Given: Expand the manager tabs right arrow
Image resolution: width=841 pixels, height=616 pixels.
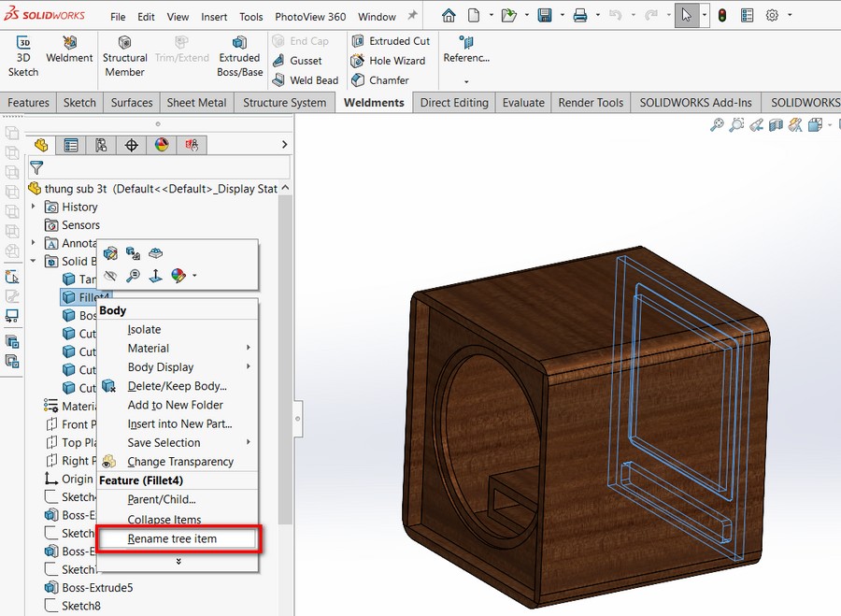Looking at the screenshot, I should click(x=284, y=144).
